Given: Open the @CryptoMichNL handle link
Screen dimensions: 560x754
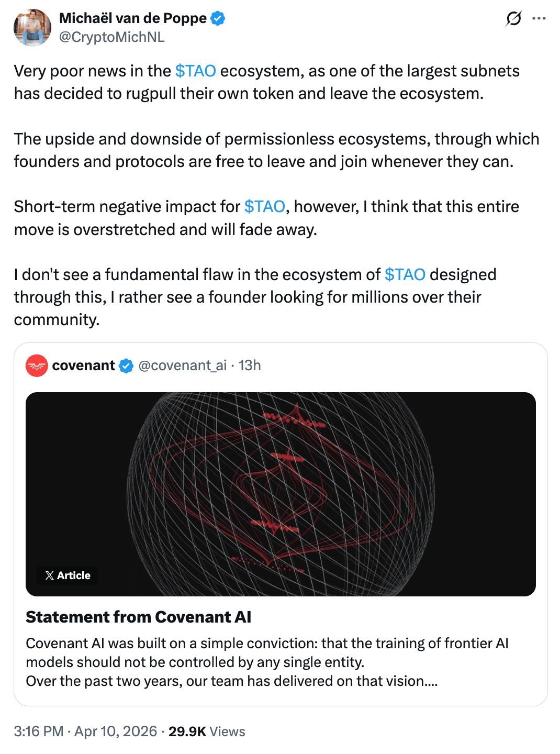Looking at the screenshot, I should tap(112, 37).
